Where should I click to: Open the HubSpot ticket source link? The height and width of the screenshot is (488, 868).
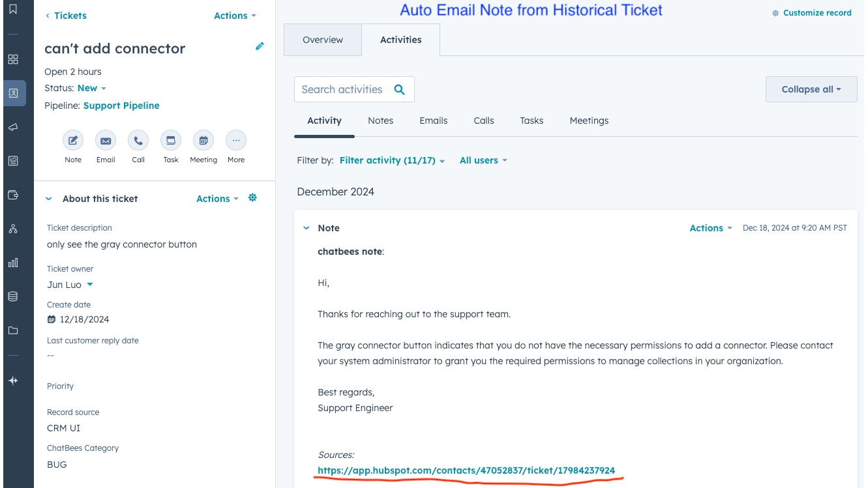tap(466, 470)
